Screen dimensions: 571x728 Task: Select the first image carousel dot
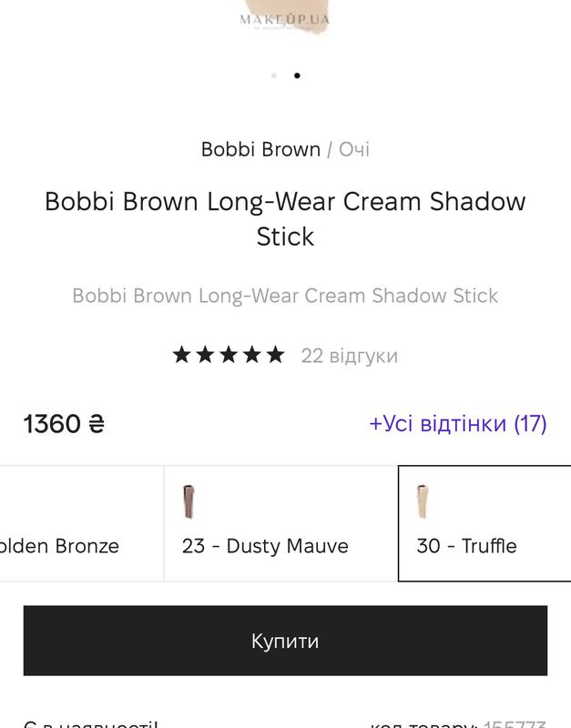click(274, 76)
